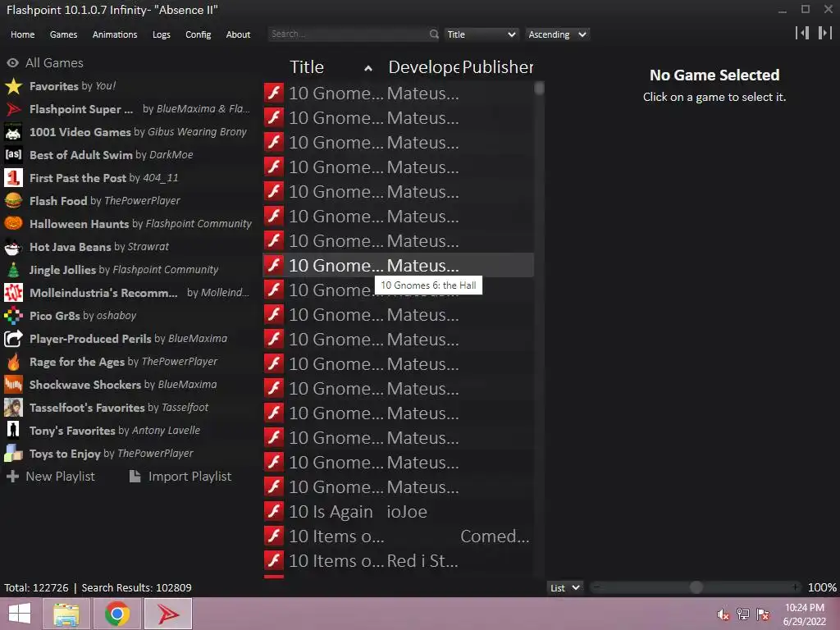This screenshot has height=630, width=840.
Task: Click the Flashpoint Super playlist icon
Action: pyautogui.click(x=13, y=109)
